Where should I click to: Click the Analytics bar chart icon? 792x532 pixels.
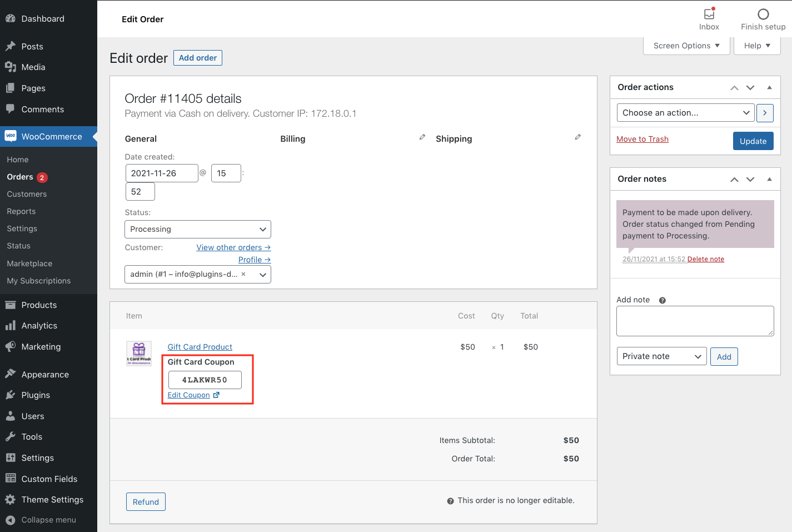click(x=10, y=326)
